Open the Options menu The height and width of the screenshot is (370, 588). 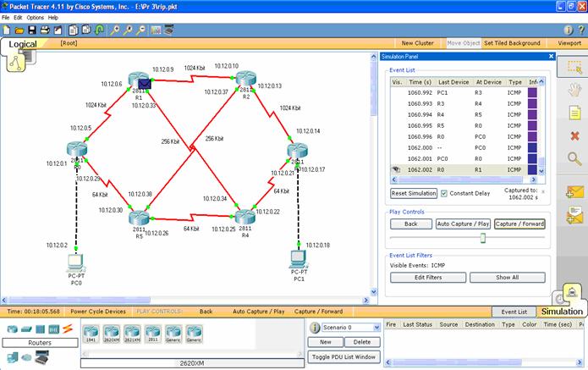tap(35, 17)
